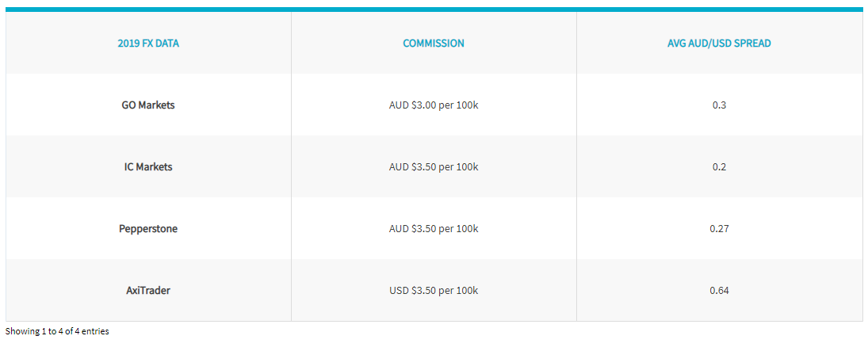Click the GO Markets broker name

[x=148, y=105]
